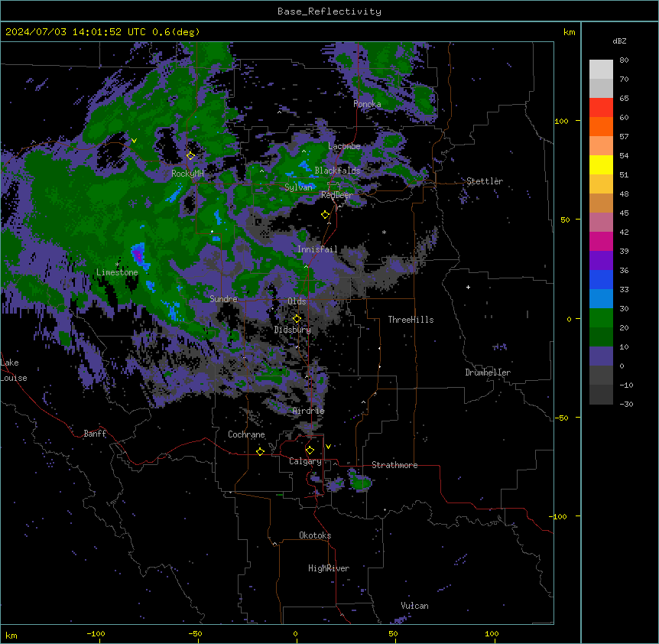Click the Olds town label

(x=297, y=301)
